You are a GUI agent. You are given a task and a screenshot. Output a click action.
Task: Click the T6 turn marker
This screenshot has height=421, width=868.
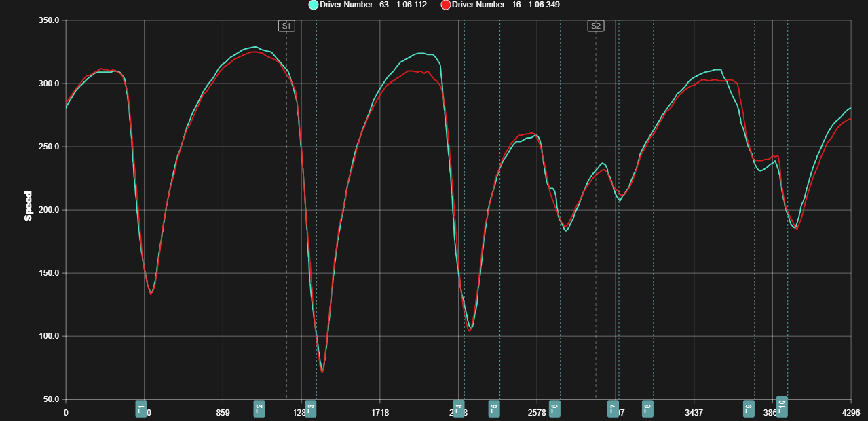[554, 408]
